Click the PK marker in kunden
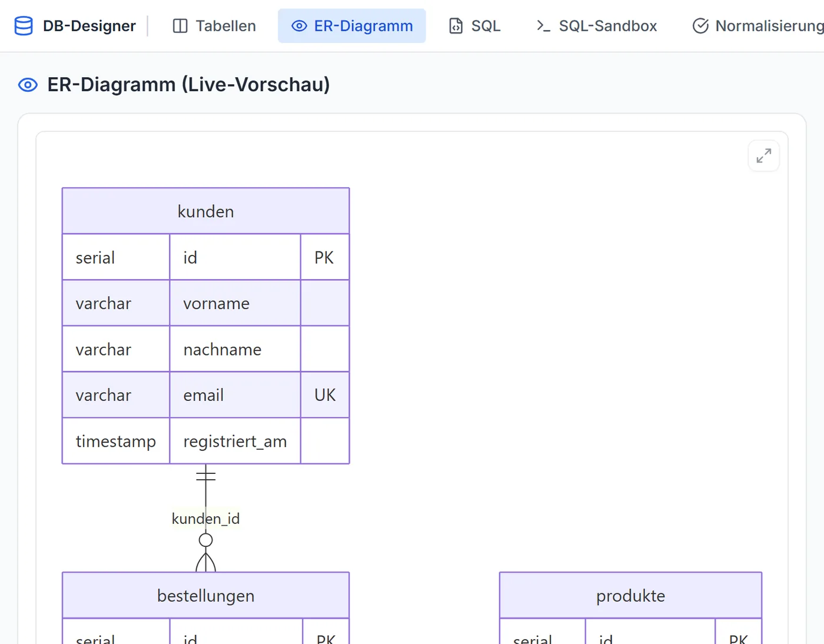Image resolution: width=824 pixels, height=644 pixels. pyautogui.click(x=324, y=257)
